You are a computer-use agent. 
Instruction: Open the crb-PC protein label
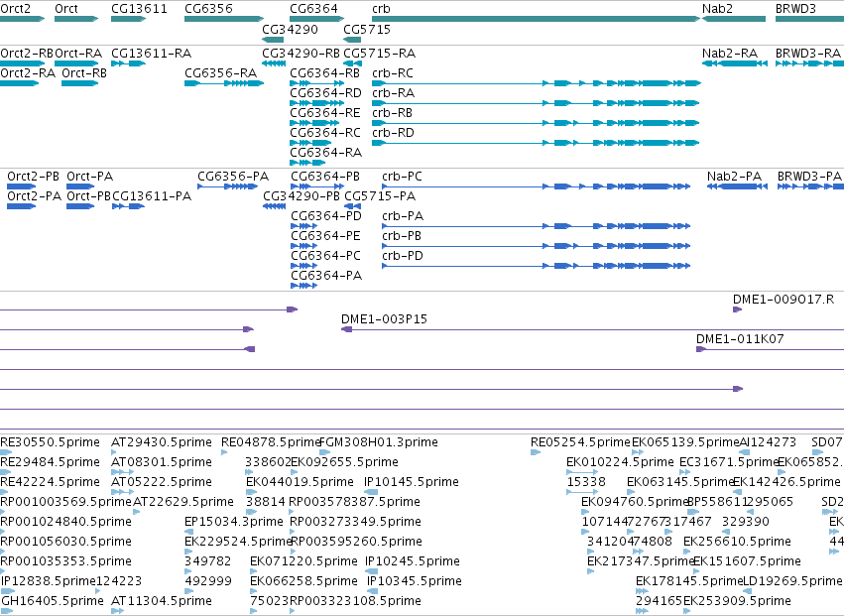402,177
